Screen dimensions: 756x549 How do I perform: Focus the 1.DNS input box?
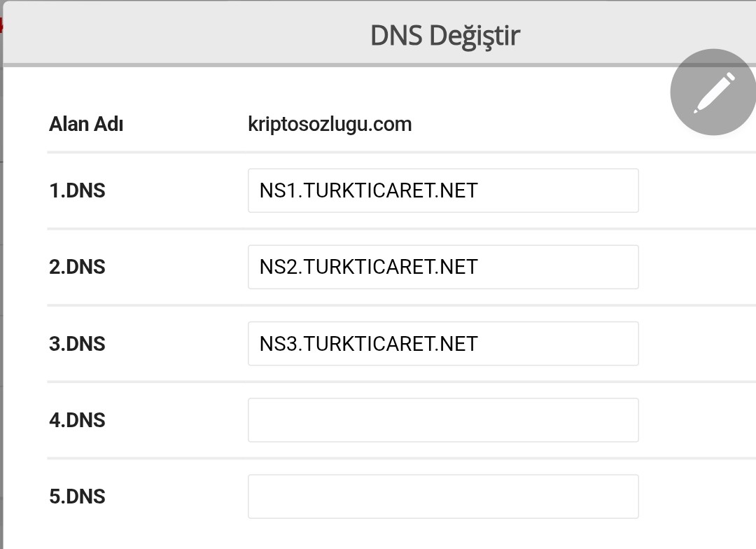point(443,190)
